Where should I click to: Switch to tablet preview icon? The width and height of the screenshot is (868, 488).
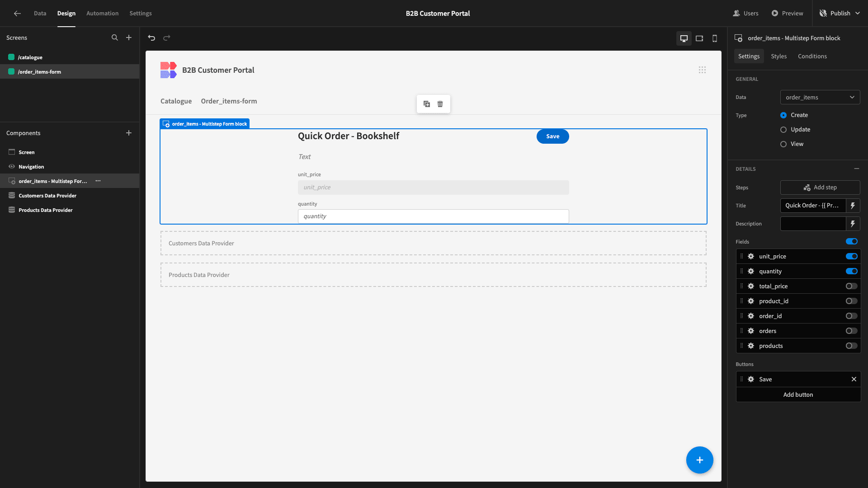(x=699, y=38)
